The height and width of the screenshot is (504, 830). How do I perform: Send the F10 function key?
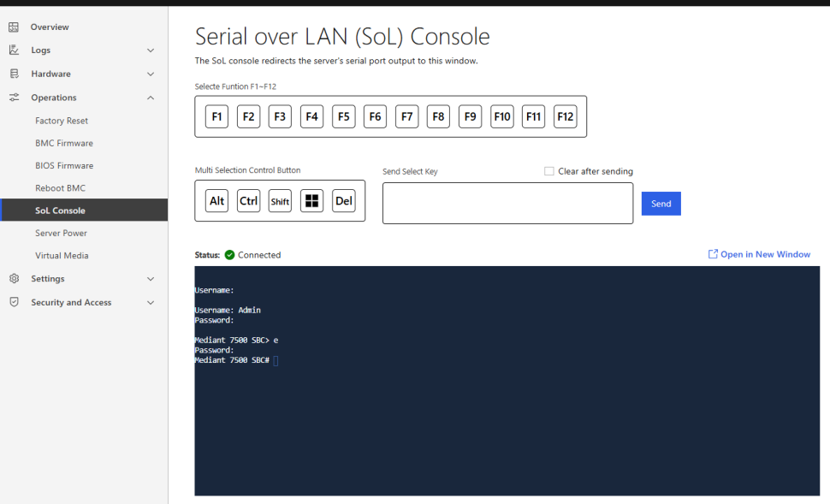pos(501,116)
